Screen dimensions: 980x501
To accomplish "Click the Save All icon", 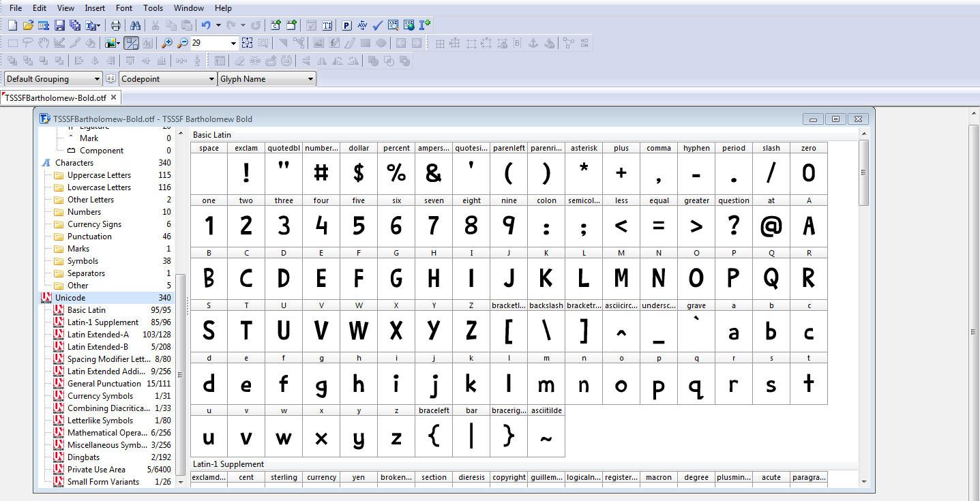I will click(75, 25).
